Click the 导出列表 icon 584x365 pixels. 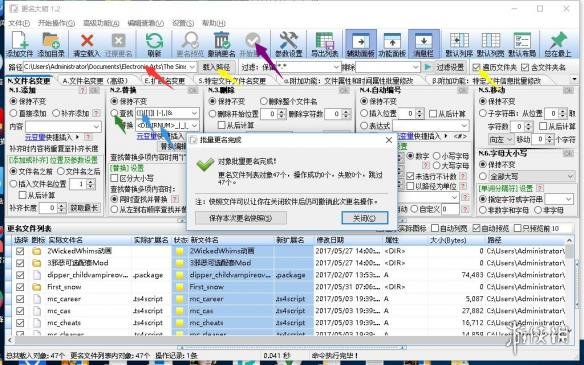pos(324,40)
